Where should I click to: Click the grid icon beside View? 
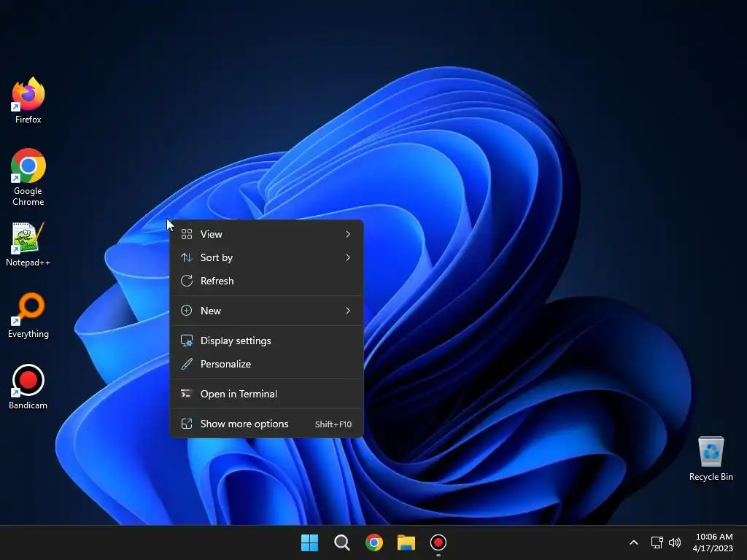(x=187, y=234)
